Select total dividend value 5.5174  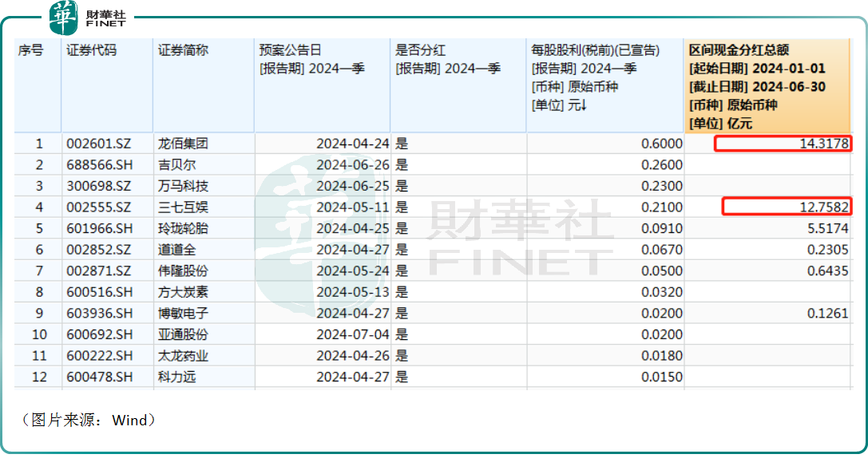827,228
